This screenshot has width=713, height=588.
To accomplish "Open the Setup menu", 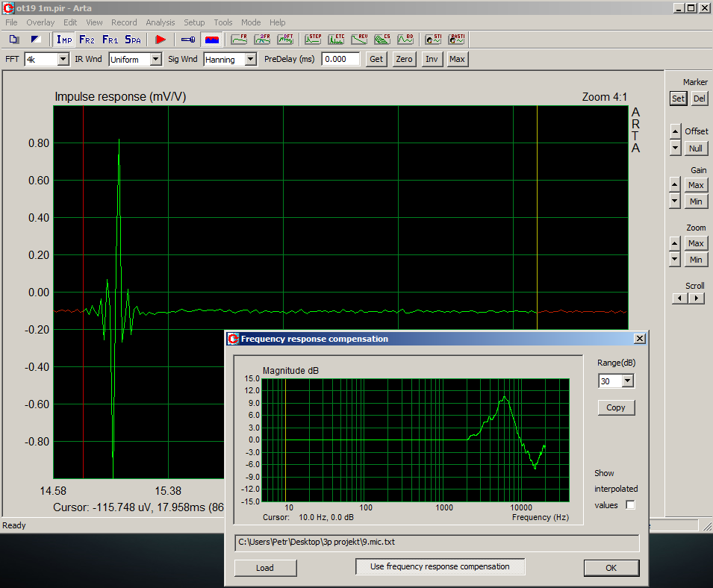I will [x=194, y=22].
